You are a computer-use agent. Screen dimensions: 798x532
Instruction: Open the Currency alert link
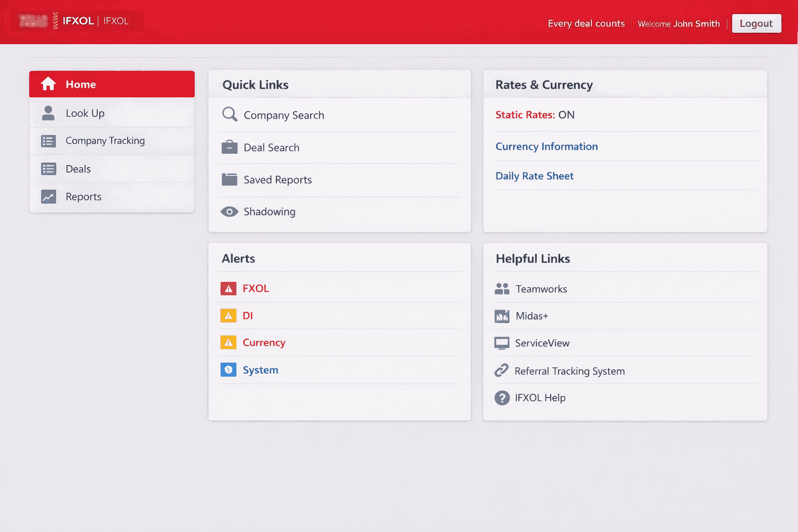coord(264,343)
